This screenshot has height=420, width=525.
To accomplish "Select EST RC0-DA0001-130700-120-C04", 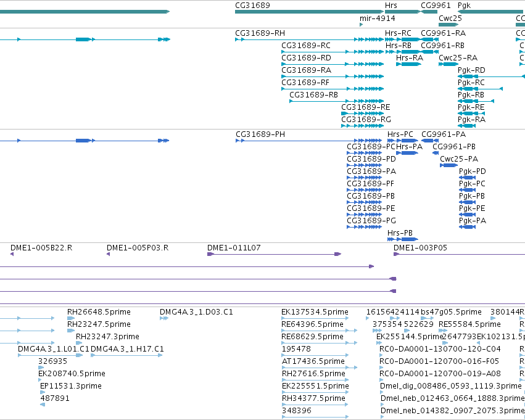I will click(x=381, y=355).
